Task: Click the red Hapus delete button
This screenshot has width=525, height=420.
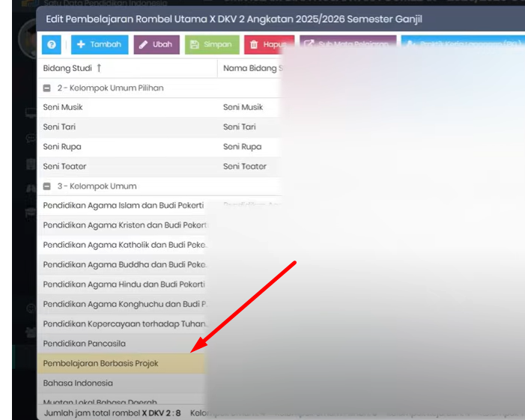Action: point(267,45)
